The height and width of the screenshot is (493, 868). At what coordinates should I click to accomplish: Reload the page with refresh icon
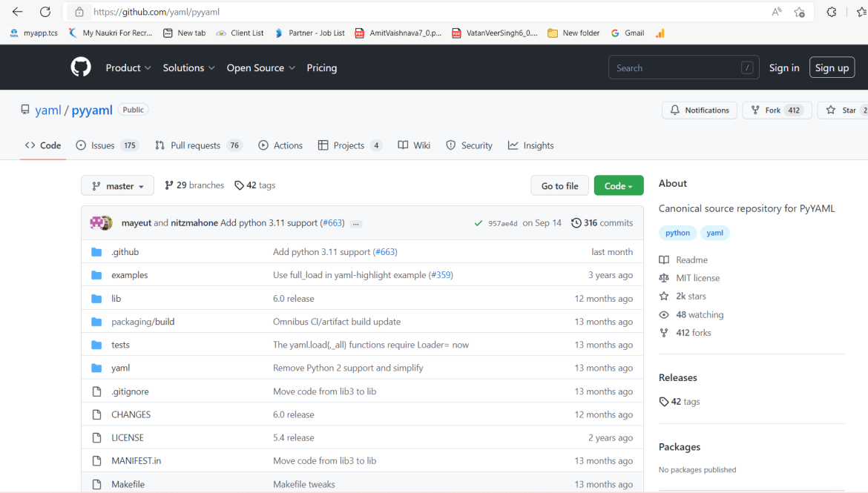click(45, 12)
